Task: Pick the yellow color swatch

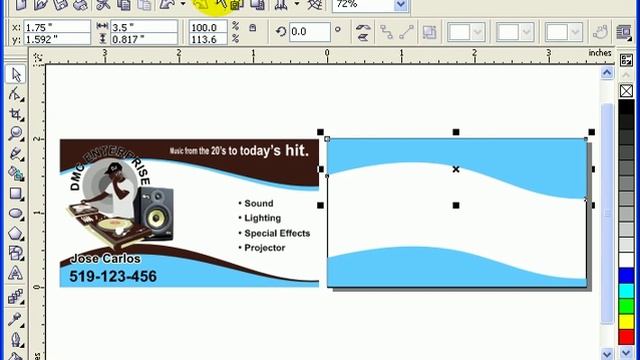Action: [x=626, y=322]
